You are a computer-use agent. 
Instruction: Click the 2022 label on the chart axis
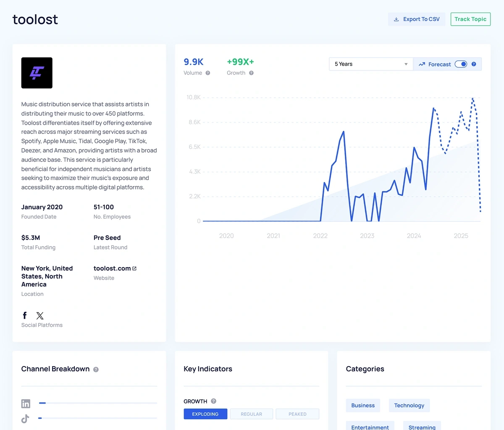click(320, 236)
